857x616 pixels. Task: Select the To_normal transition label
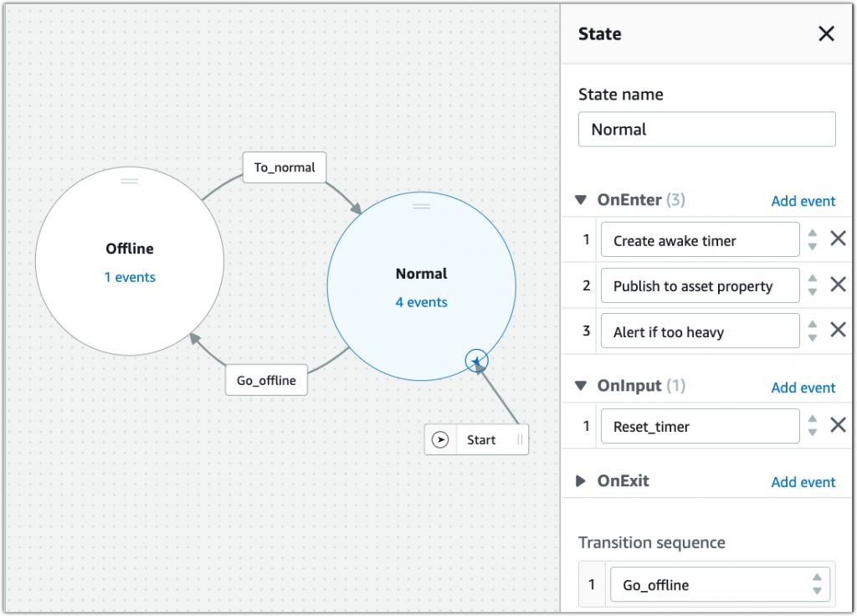[284, 167]
